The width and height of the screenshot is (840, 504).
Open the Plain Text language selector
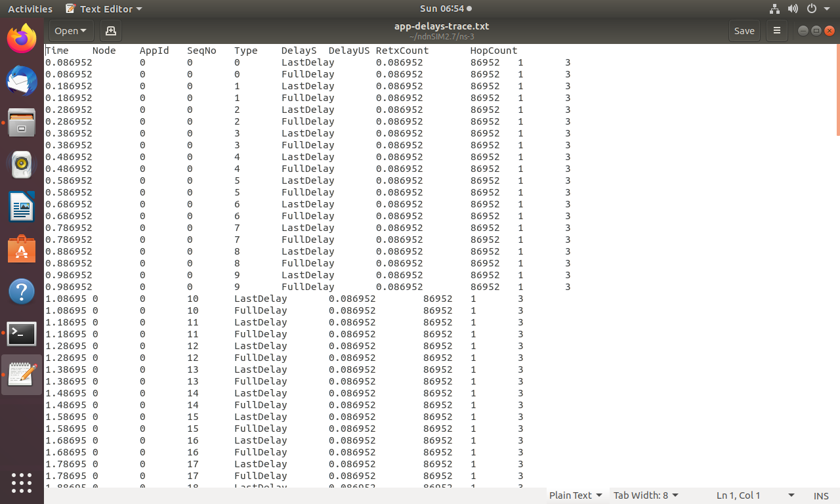point(576,495)
